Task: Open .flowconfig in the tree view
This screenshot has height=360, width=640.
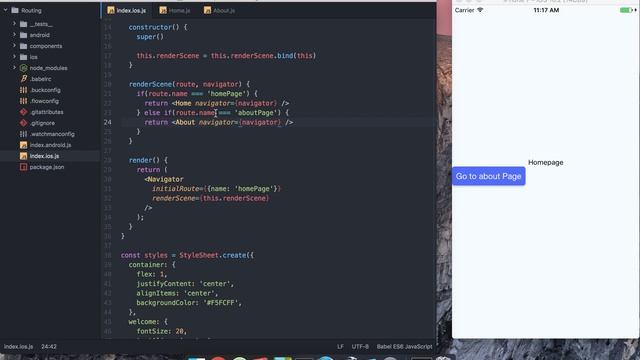Action: pyautogui.click(x=44, y=101)
